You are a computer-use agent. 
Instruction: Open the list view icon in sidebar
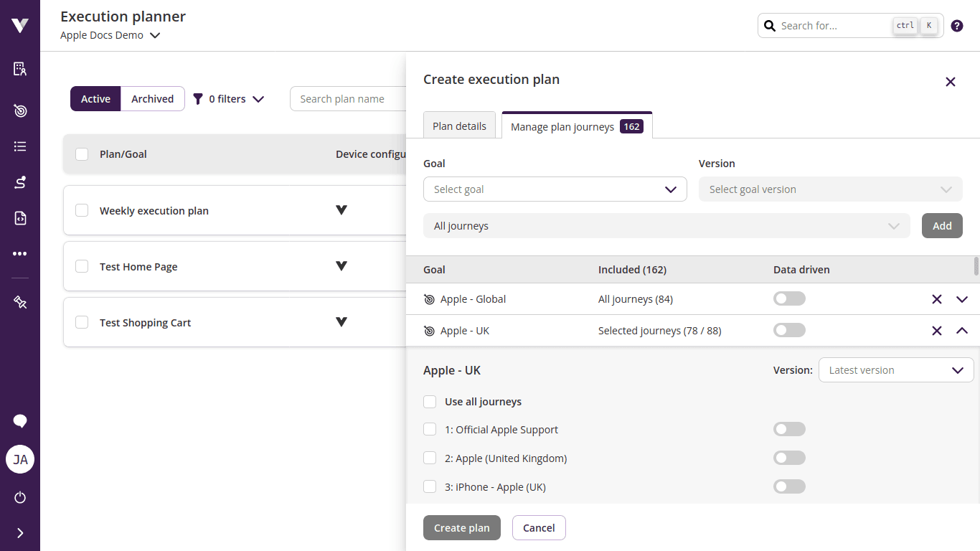(19, 146)
